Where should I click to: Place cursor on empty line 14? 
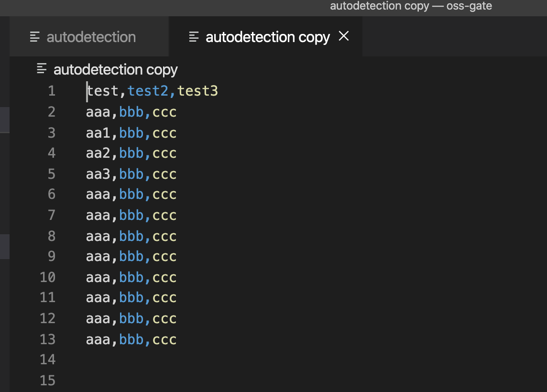click(96, 359)
